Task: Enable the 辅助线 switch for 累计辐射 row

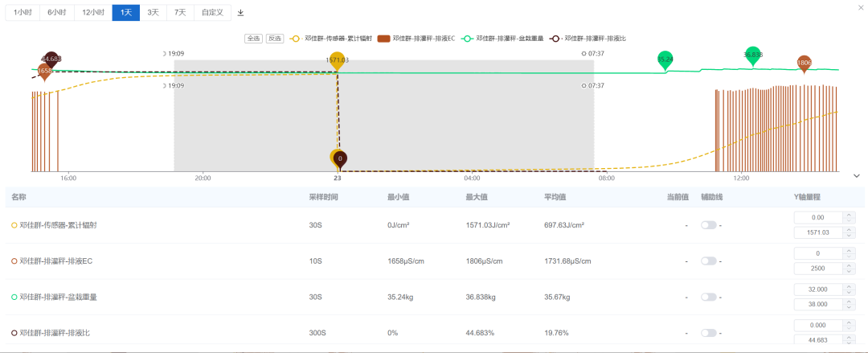Action: pyautogui.click(x=709, y=225)
